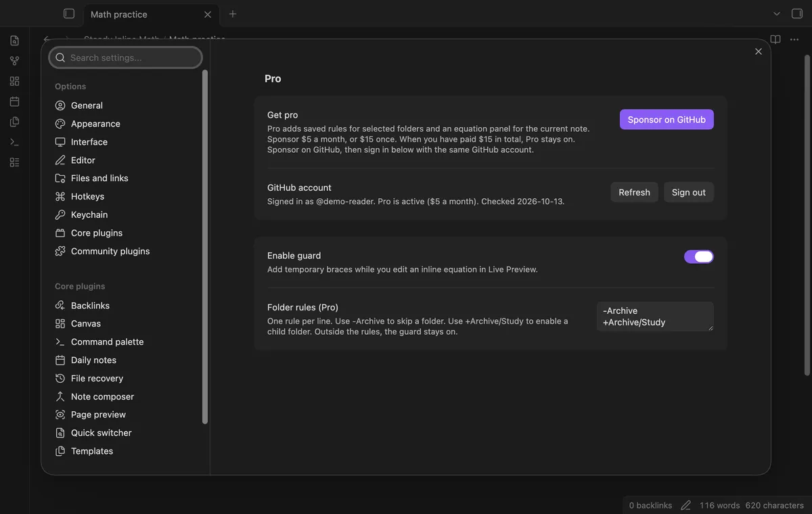
Task: Click the Refresh button
Action: pos(634,192)
